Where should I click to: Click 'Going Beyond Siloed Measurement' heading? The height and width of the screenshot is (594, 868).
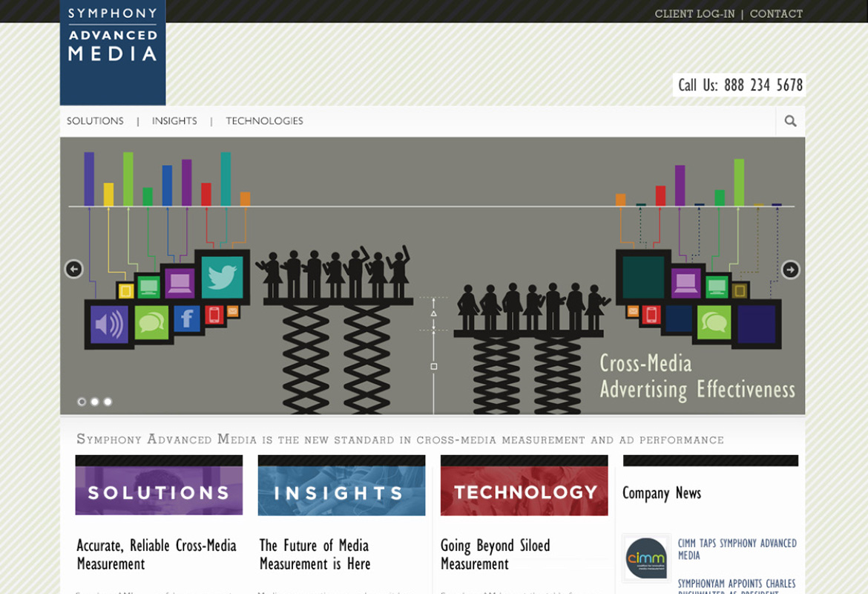pyautogui.click(x=496, y=555)
